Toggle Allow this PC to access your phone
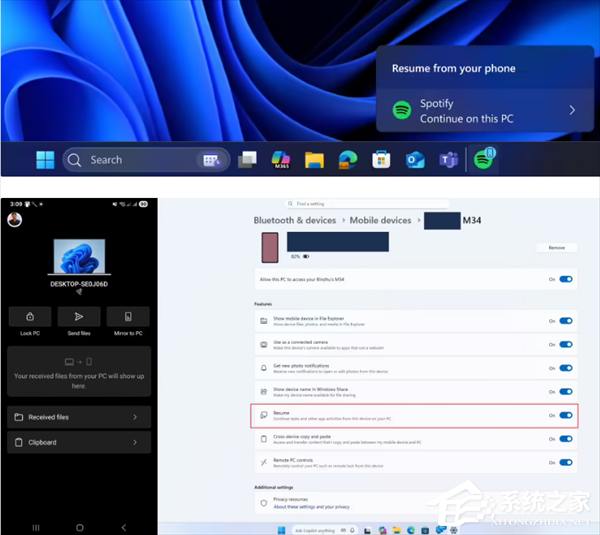 coord(566,279)
